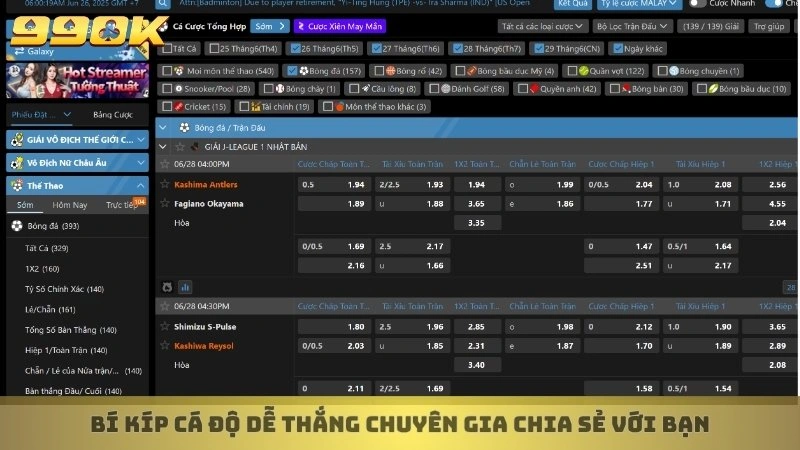Switch to the Hôm Nay tab
The height and width of the screenshot is (450, 800).
[69, 205]
